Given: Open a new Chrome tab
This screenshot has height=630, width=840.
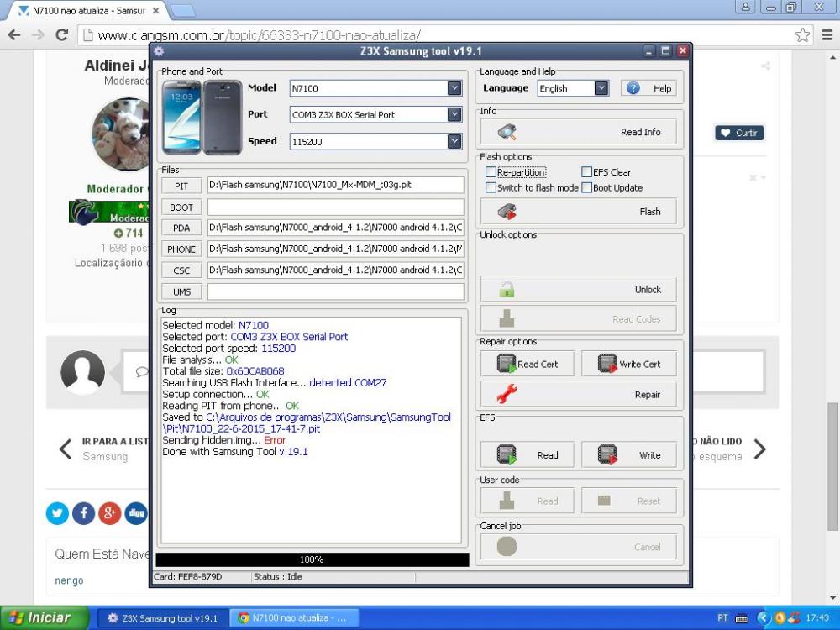Looking at the screenshot, I should coord(182,10).
